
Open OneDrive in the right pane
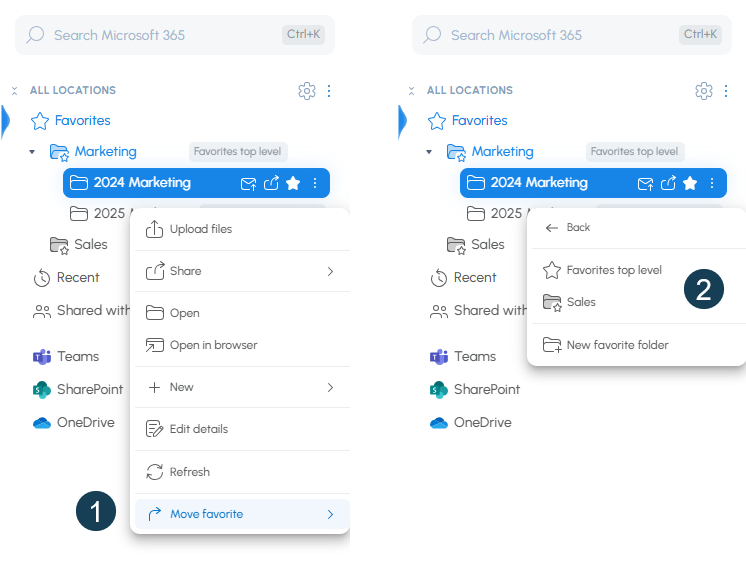point(470,423)
